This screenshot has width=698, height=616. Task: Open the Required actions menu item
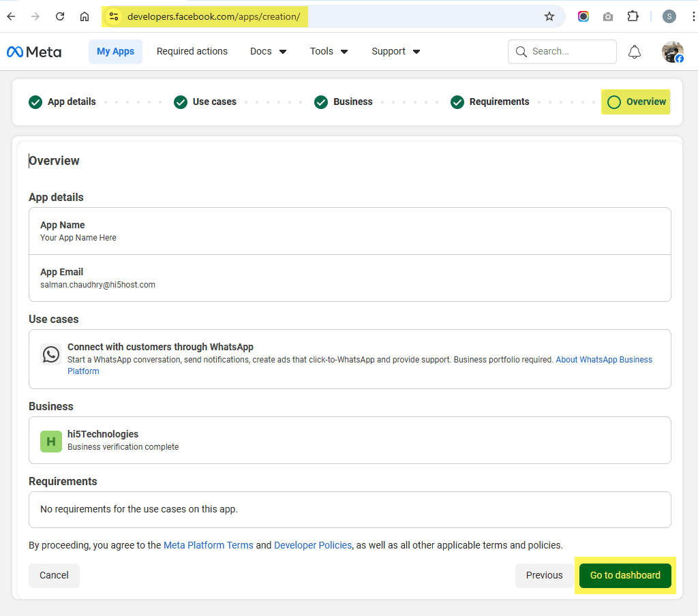pyautogui.click(x=192, y=51)
